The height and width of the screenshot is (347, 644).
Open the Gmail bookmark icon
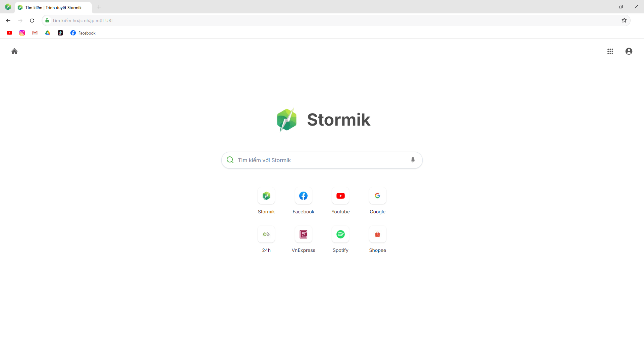tap(35, 33)
